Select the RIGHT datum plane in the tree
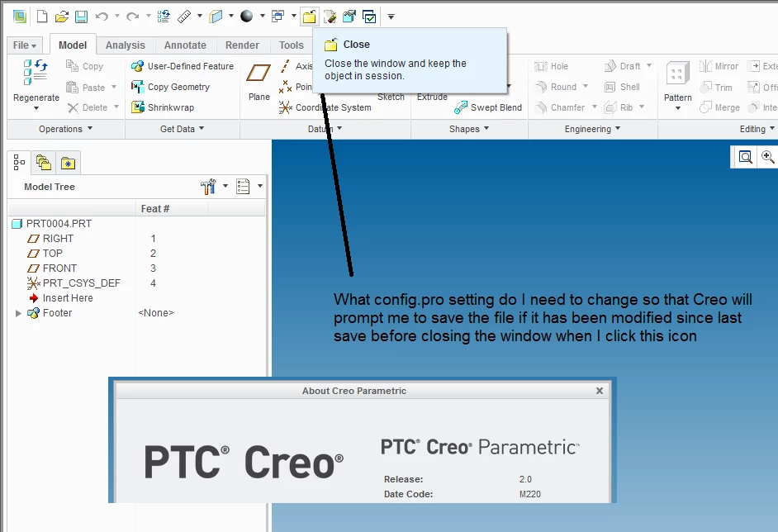 (50, 239)
